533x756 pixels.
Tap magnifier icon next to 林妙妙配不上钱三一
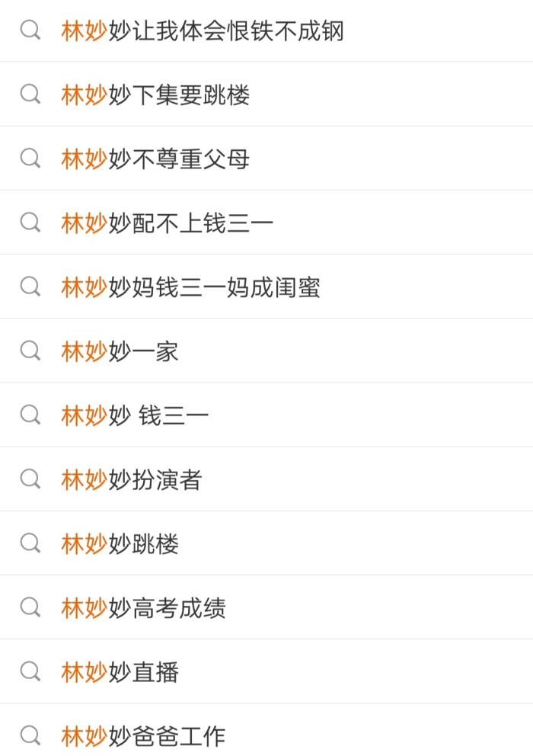click(30, 223)
